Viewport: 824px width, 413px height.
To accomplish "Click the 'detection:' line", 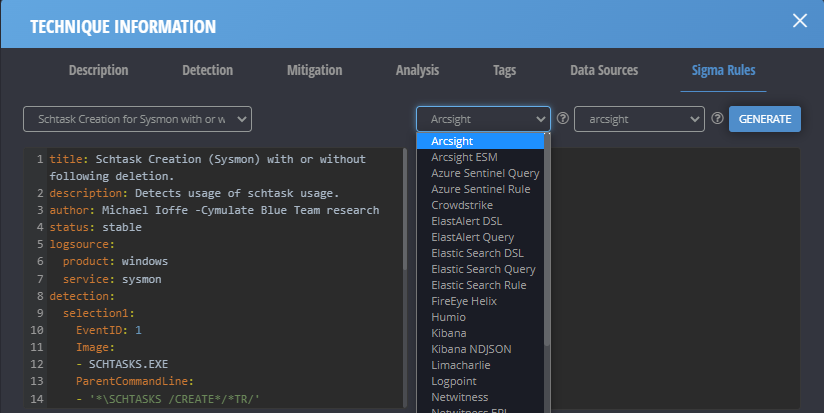I will [82, 296].
